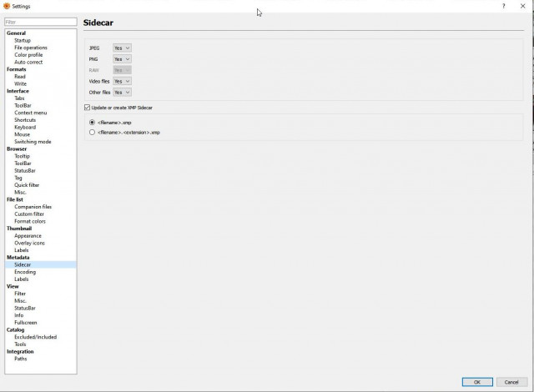Open Encoding settings page

click(25, 272)
